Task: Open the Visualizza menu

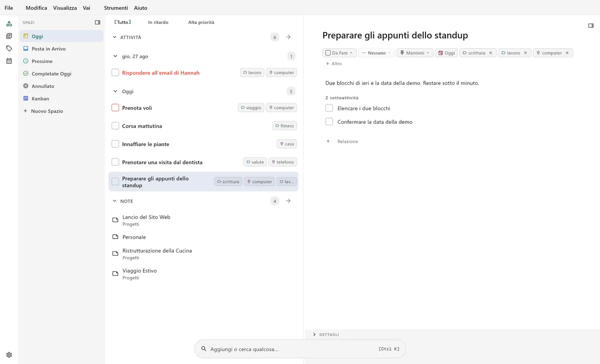Action: click(x=65, y=8)
